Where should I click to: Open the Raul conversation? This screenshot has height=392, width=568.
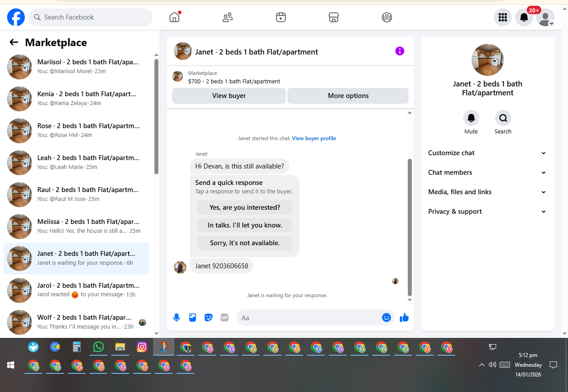pos(76,195)
